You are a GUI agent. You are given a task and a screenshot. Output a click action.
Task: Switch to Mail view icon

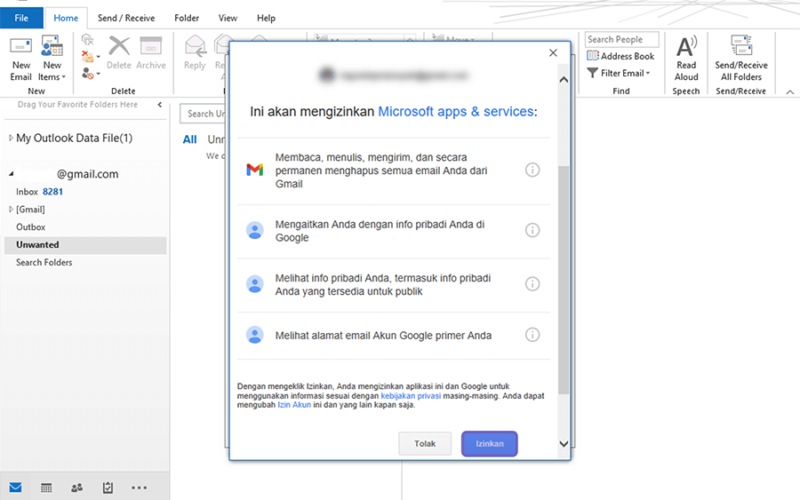point(15,487)
